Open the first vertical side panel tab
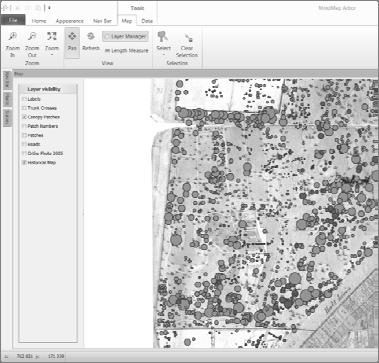The width and height of the screenshot is (379, 363). click(x=8, y=81)
